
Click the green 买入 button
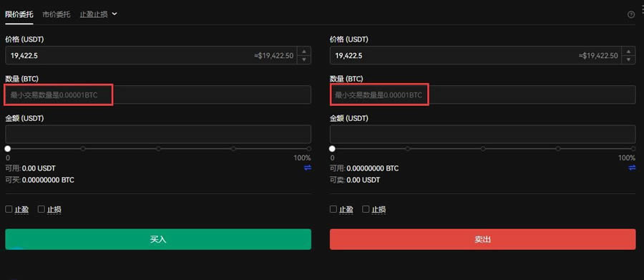tap(158, 239)
